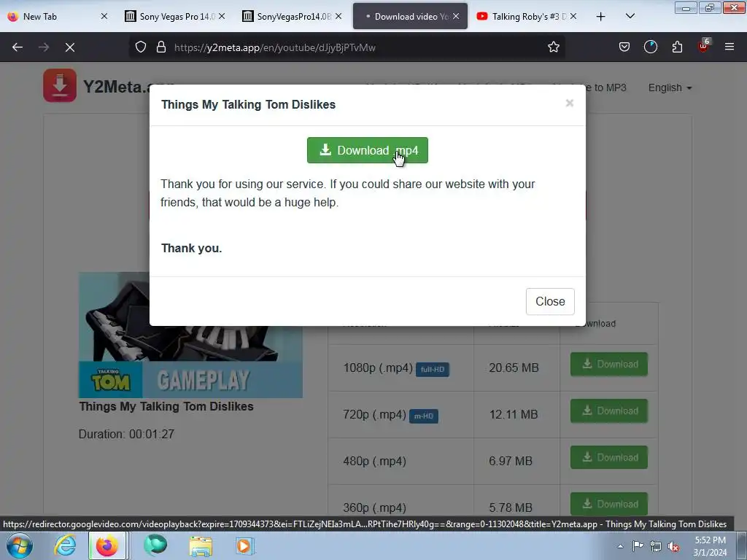Click the Firefox taskbar icon
The height and width of the screenshot is (560, 747).
tap(107, 545)
